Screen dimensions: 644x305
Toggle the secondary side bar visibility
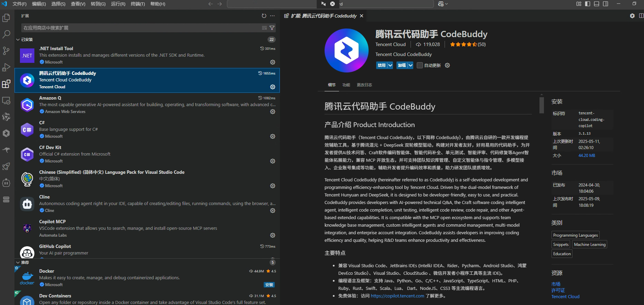pos(605,4)
